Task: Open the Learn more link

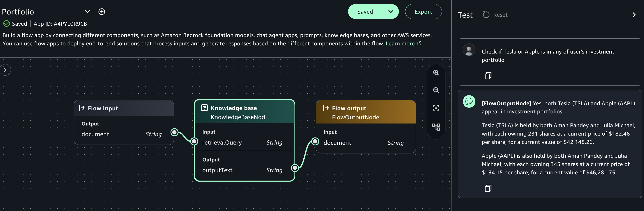Action: tap(403, 44)
